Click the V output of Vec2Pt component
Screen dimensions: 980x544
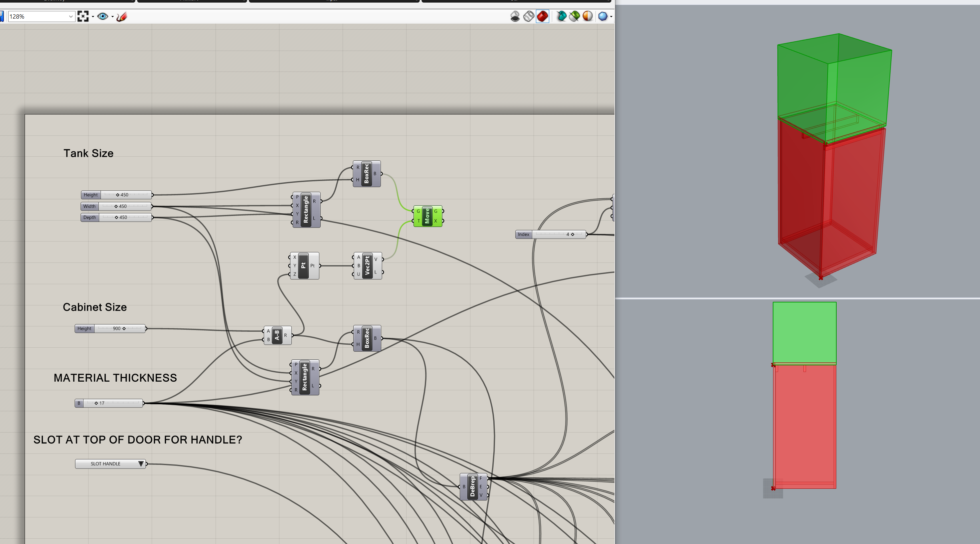[376, 260]
